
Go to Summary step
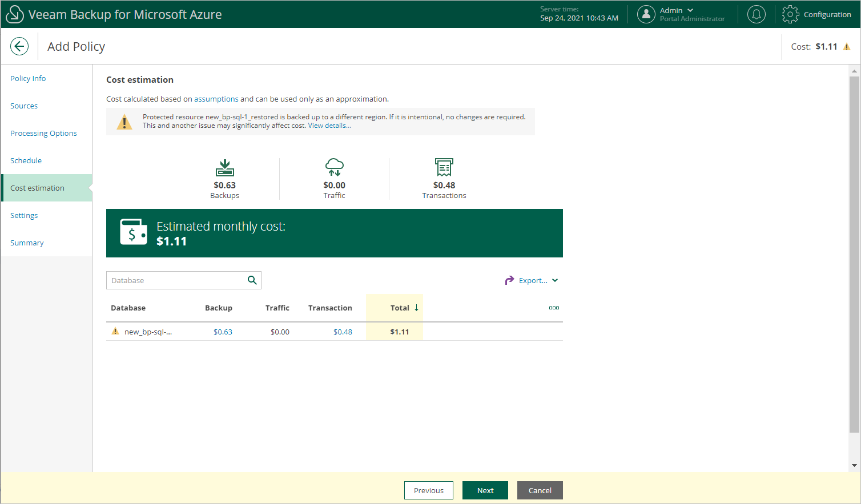pyautogui.click(x=27, y=243)
